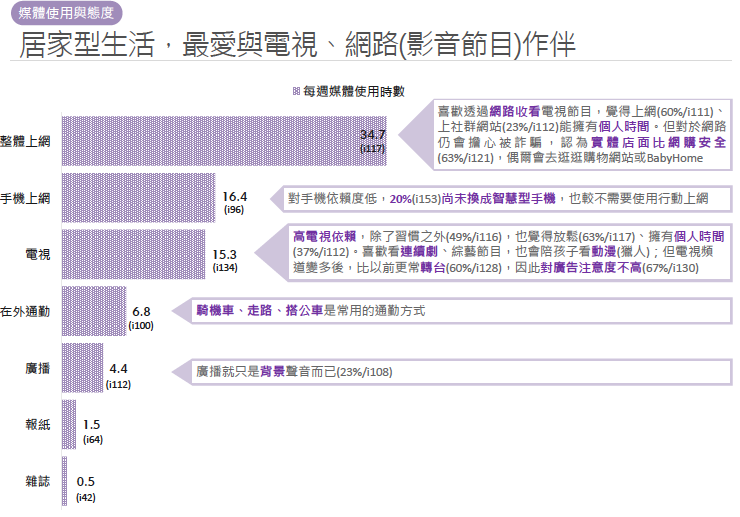
Task: Click the value 0.5 data label
Action: [85, 482]
